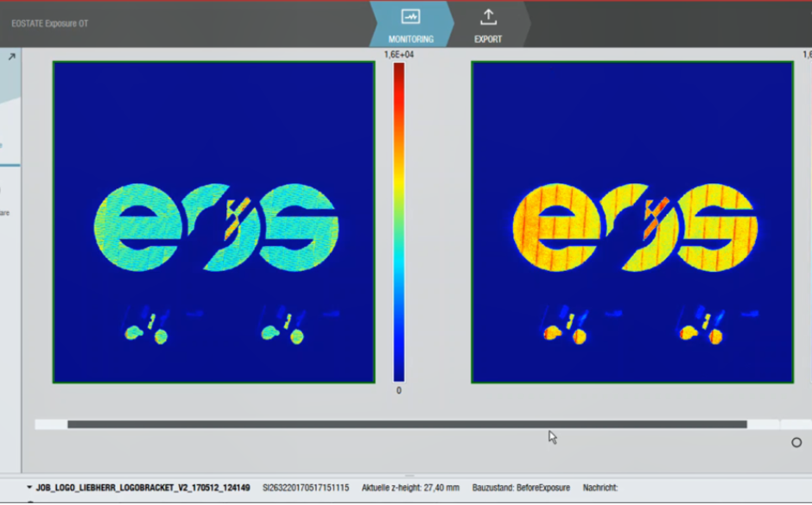Select the right yellow-orange eos heatmap image

click(x=632, y=222)
